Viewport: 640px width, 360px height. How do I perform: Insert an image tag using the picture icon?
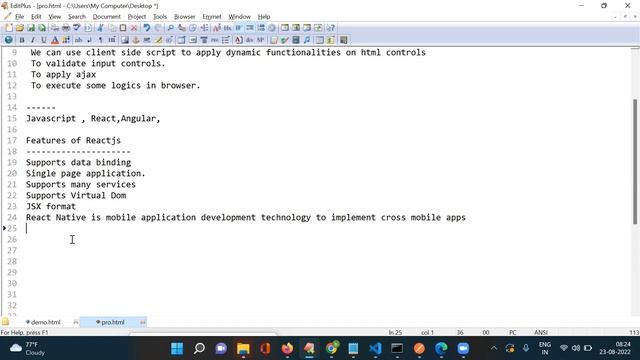pos(125,40)
